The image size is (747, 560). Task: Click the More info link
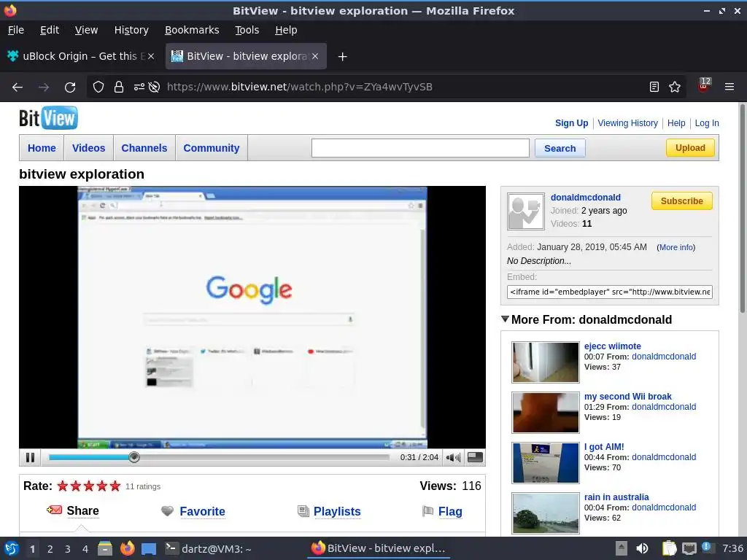(x=676, y=247)
